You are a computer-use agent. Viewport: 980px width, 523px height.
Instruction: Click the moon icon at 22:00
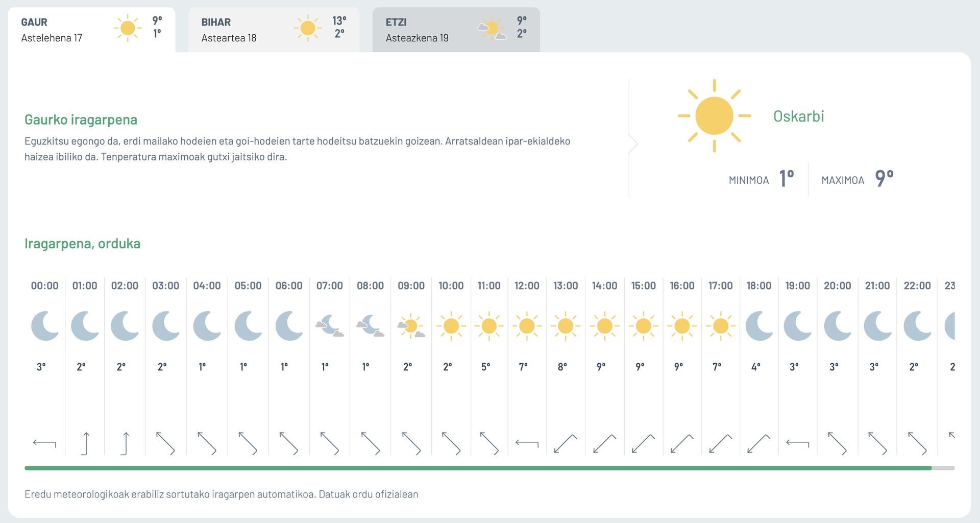pos(917,326)
